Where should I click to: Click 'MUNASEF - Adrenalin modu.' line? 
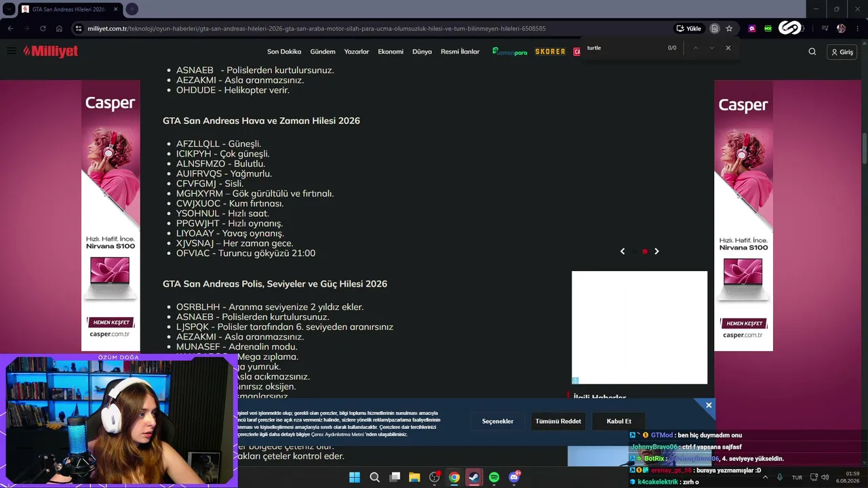point(237,347)
